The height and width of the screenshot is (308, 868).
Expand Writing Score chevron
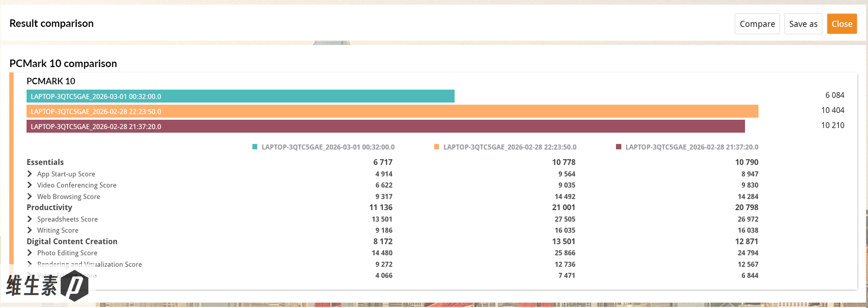[x=30, y=230]
